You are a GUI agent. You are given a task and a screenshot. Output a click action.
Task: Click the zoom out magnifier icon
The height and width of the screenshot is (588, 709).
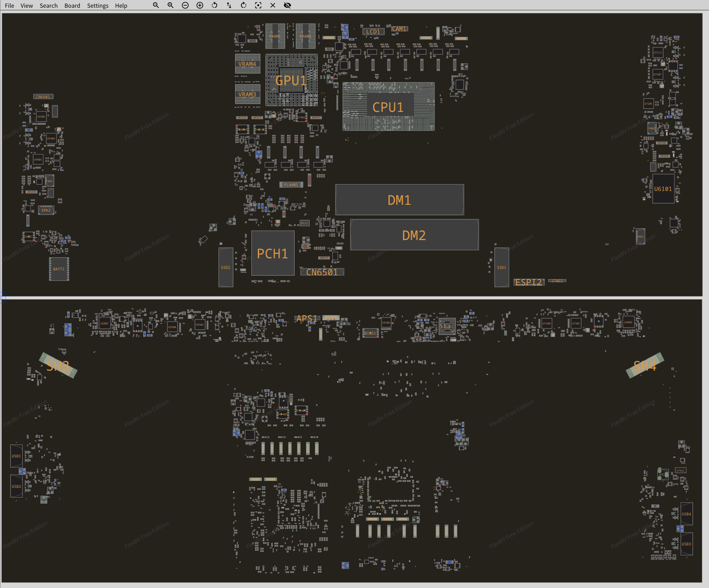coord(156,5)
